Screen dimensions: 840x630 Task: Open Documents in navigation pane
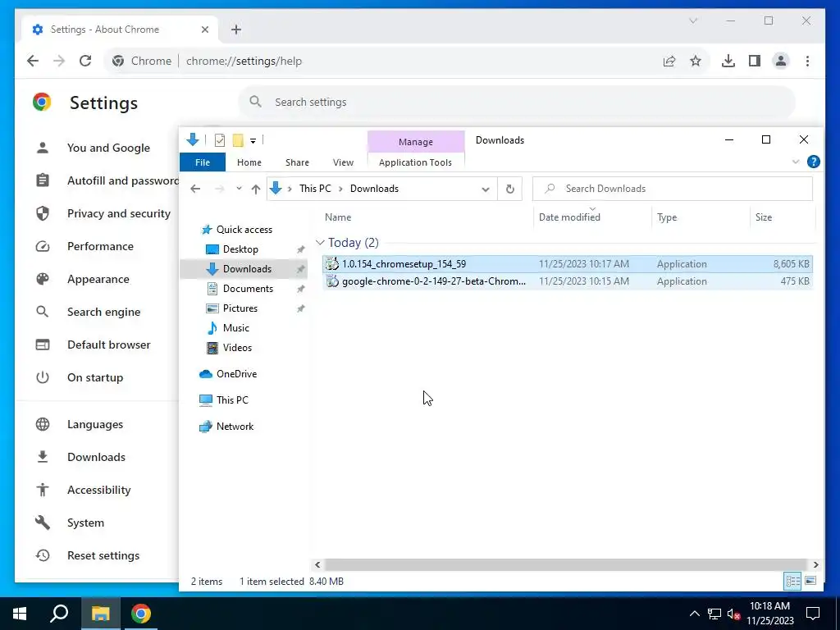[x=248, y=288]
